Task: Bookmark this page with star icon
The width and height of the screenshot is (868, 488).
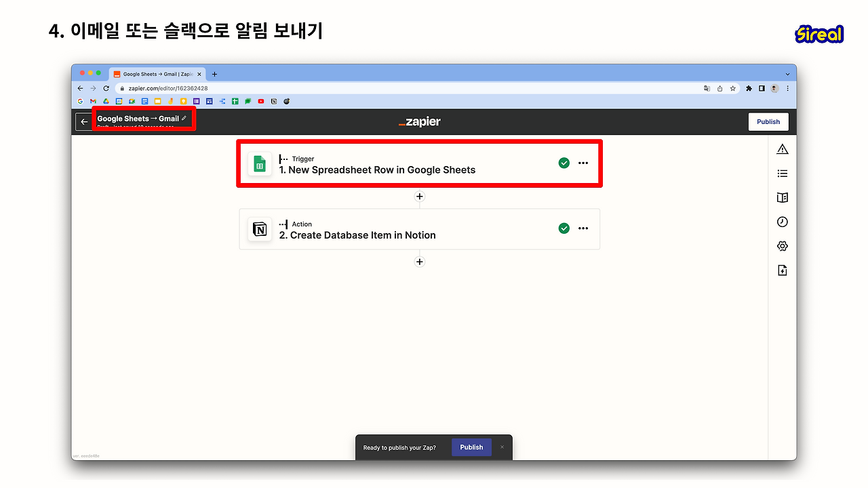Action: [733, 88]
